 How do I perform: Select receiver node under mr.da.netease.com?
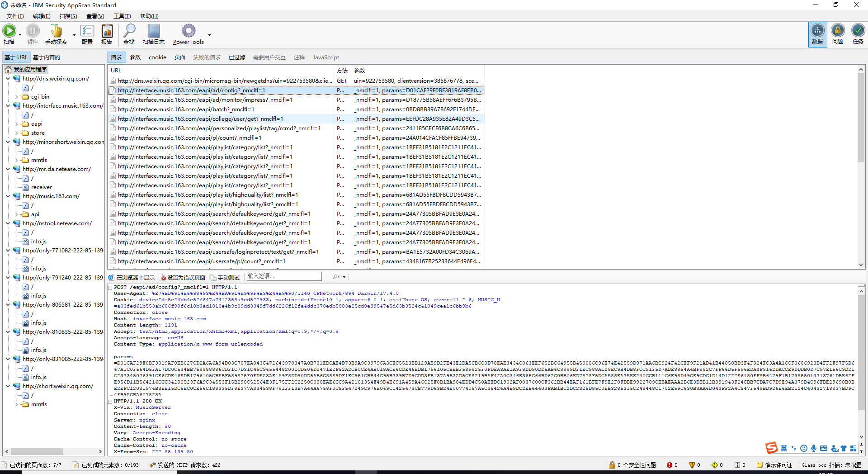[x=41, y=187]
